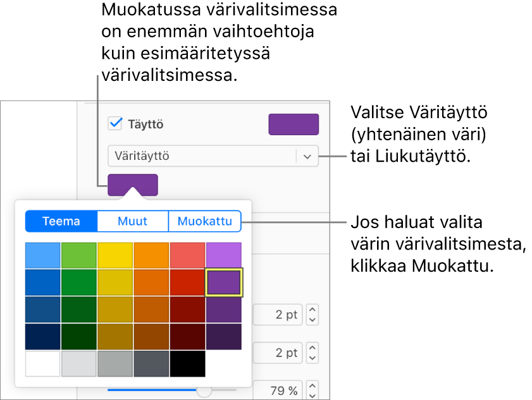The height and width of the screenshot is (400, 532).
Task: Choose the white swatch in bottom row
Action: click(x=43, y=364)
